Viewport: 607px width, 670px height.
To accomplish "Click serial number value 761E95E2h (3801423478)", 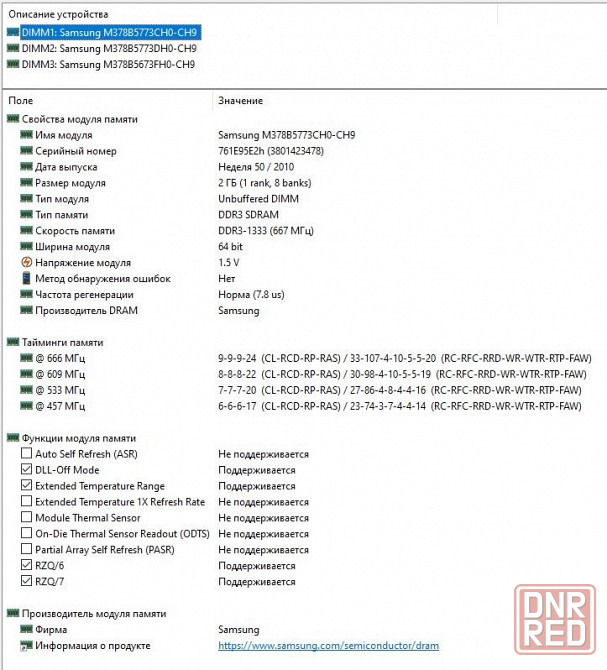I will point(271,151).
